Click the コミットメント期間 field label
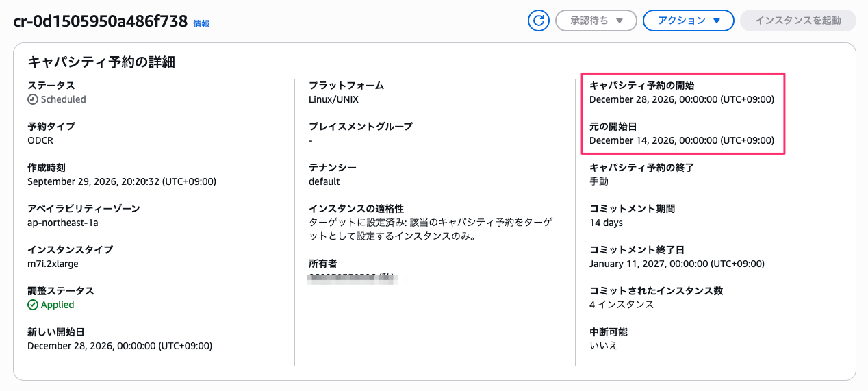 point(633,209)
